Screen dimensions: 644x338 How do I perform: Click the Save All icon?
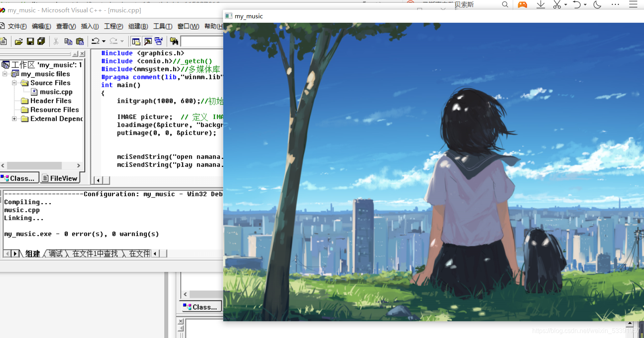(x=41, y=41)
